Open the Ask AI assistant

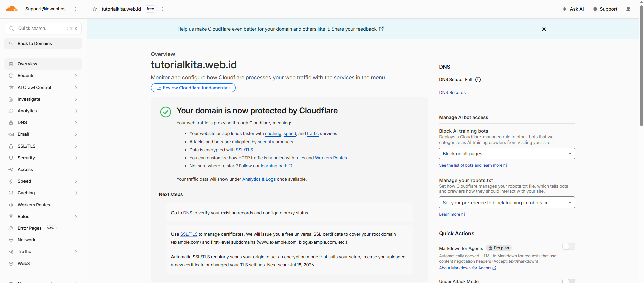(573, 9)
